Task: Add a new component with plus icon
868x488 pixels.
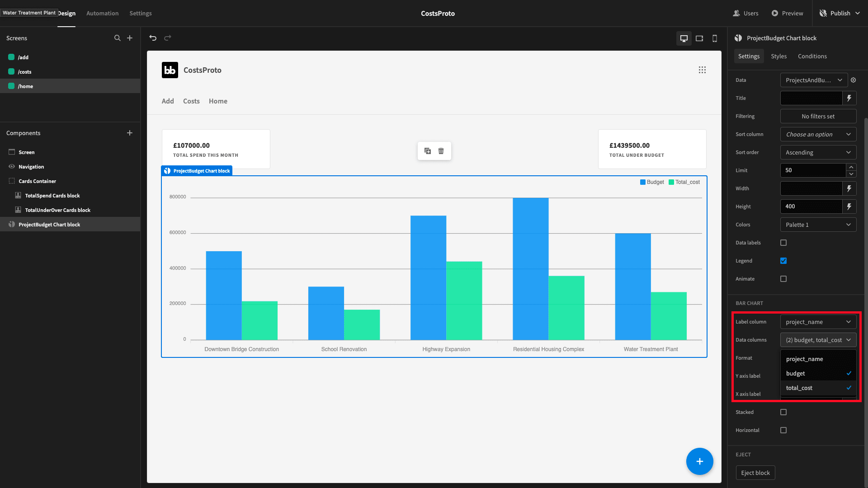Action: pyautogui.click(x=130, y=133)
